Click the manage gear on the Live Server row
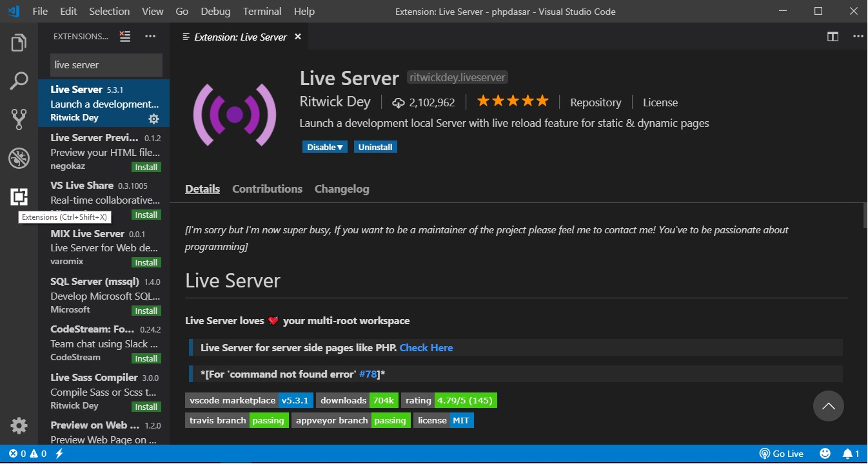The height and width of the screenshot is (464, 868). pos(153,119)
